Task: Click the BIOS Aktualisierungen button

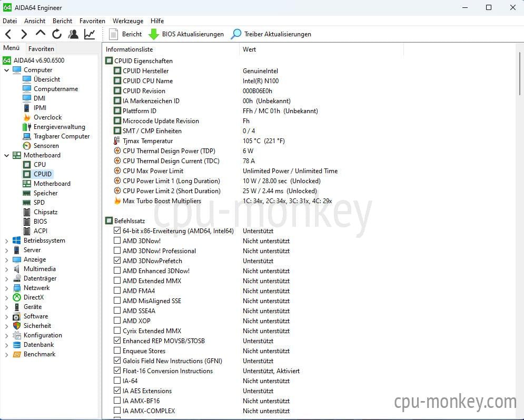Action: coord(186,34)
